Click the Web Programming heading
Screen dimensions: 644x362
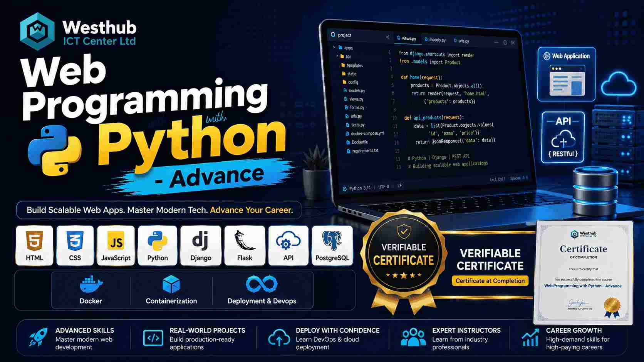[144, 88]
